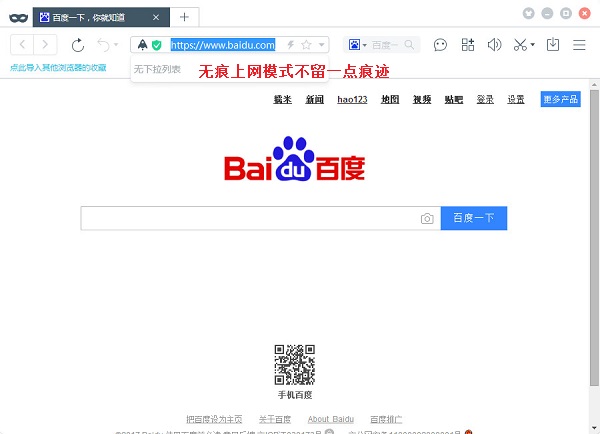
Task: Click the 把百度设为主页 link
Action: 214,419
